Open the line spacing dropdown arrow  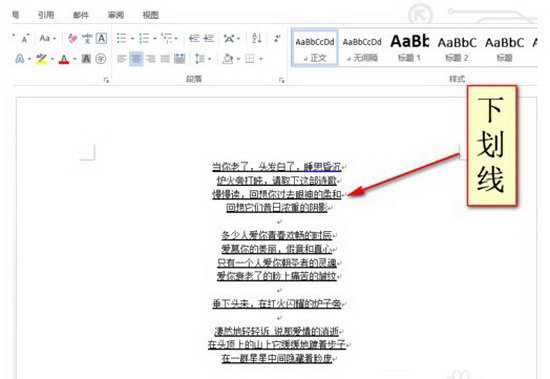[209, 59]
